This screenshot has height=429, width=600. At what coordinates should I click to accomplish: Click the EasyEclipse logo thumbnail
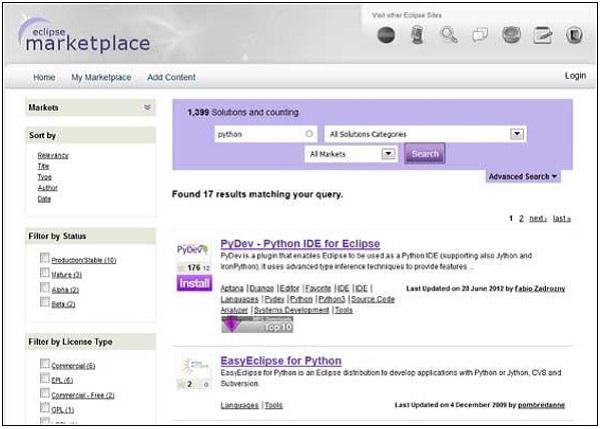click(193, 365)
